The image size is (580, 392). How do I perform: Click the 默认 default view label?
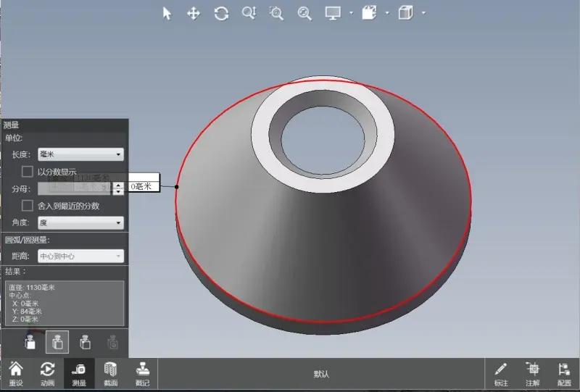(x=321, y=375)
